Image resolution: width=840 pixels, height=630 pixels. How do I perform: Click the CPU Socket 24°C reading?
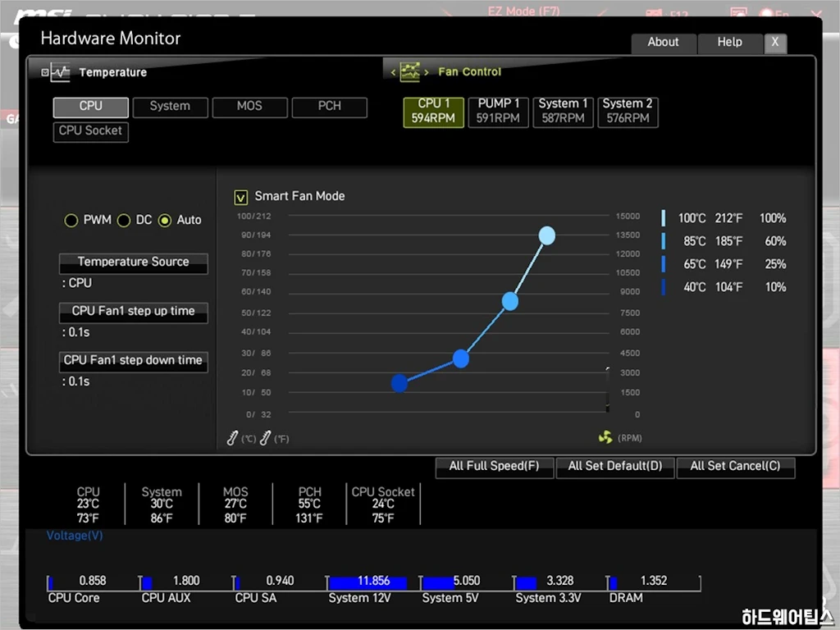point(383,504)
